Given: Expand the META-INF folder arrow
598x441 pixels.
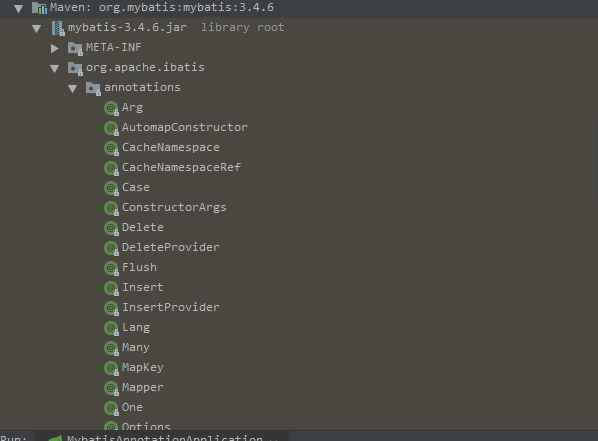Looking at the screenshot, I should click(x=55, y=48).
